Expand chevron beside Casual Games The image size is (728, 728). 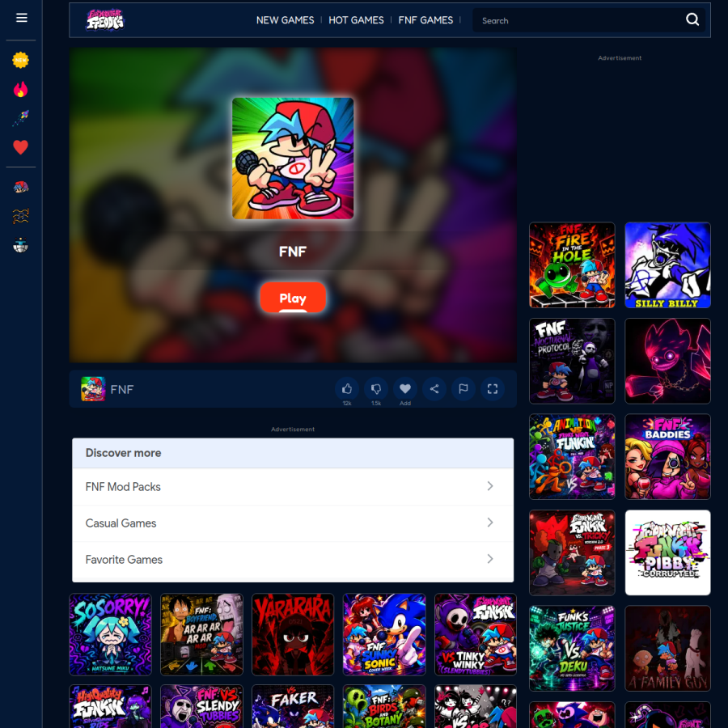[490, 523]
